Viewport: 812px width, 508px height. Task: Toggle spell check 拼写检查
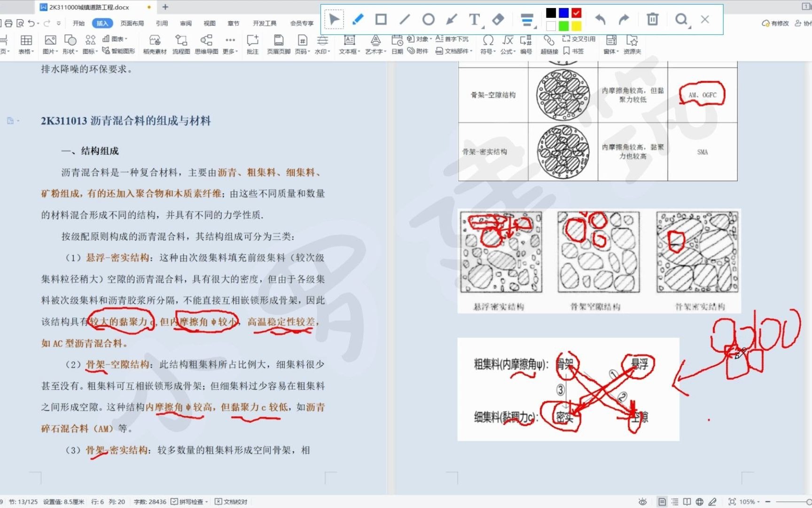coord(190,501)
